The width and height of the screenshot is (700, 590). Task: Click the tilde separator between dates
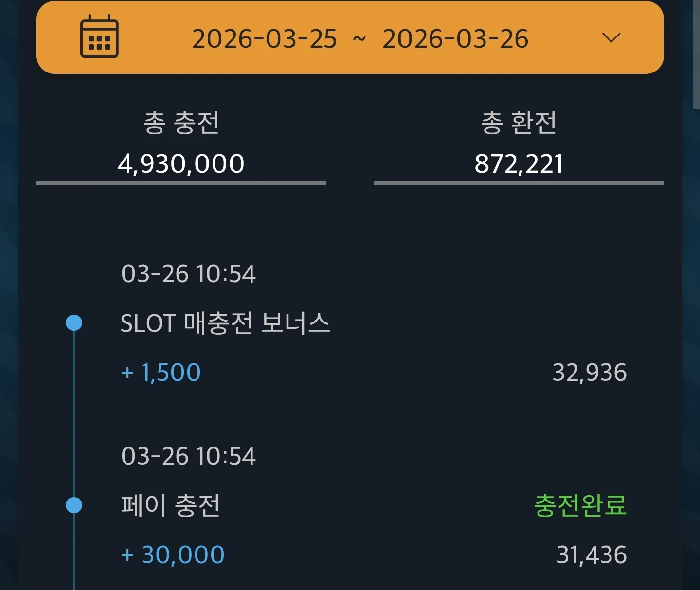[x=359, y=39]
